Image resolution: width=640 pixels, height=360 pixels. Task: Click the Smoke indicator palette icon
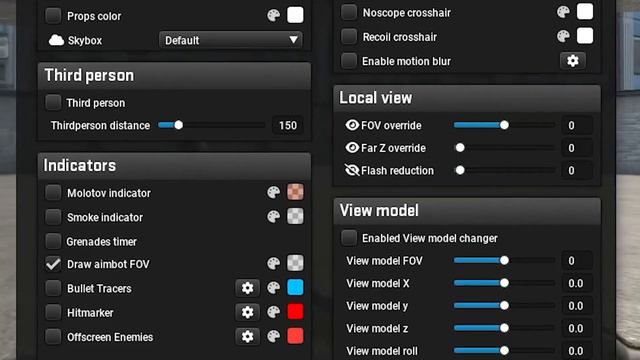[x=273, y=217]
